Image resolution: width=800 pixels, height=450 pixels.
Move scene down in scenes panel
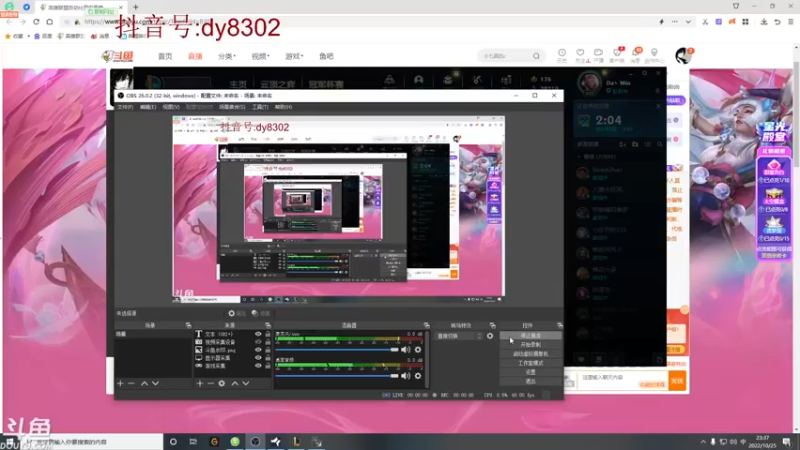coord(156,383)
